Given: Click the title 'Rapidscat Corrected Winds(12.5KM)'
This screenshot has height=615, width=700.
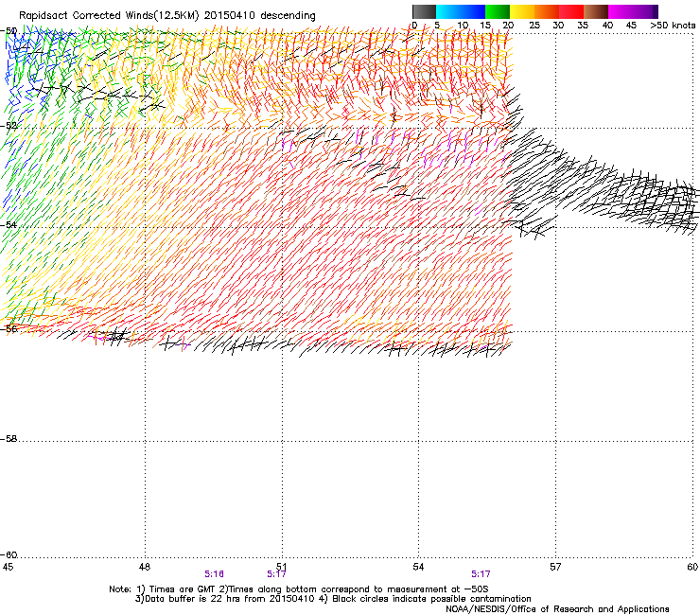Looking at the screenshot, I should click(x=109, y=16).
